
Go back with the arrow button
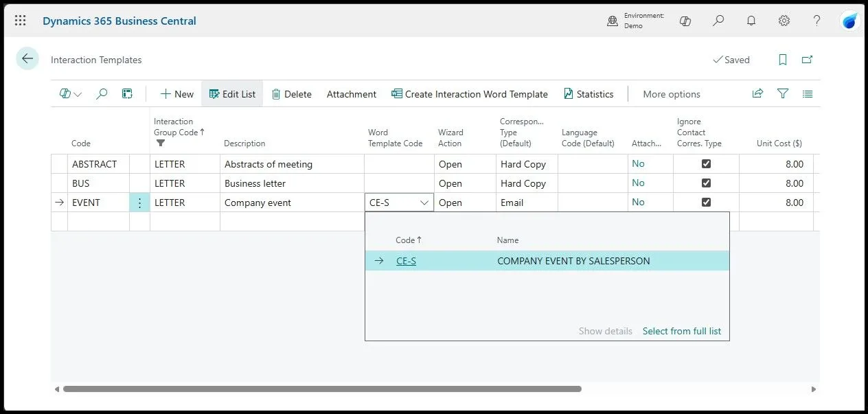(27, 59)
